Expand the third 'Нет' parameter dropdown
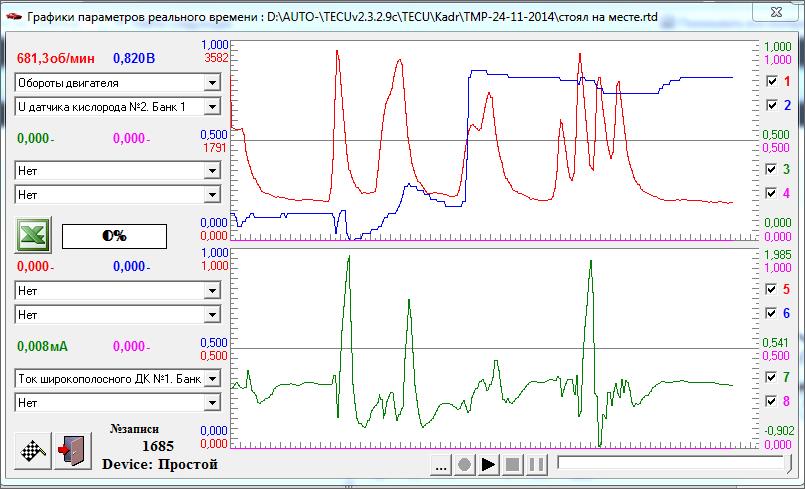This screenshot has width=805, height=489. pyautogui.click(x=211, y=290)
